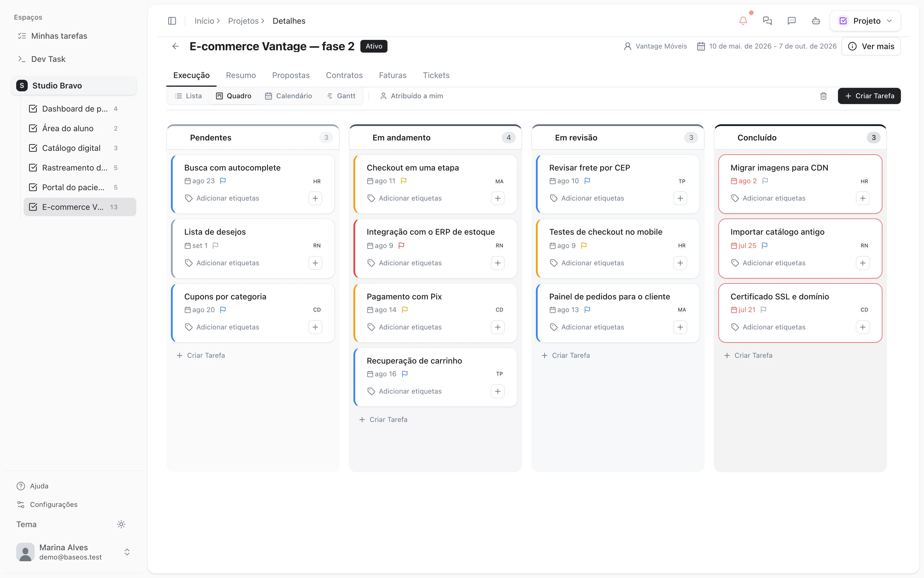Collapse the Studio Bravo space
This screenshot has width=924, height=578.
[x=74, y=86]
